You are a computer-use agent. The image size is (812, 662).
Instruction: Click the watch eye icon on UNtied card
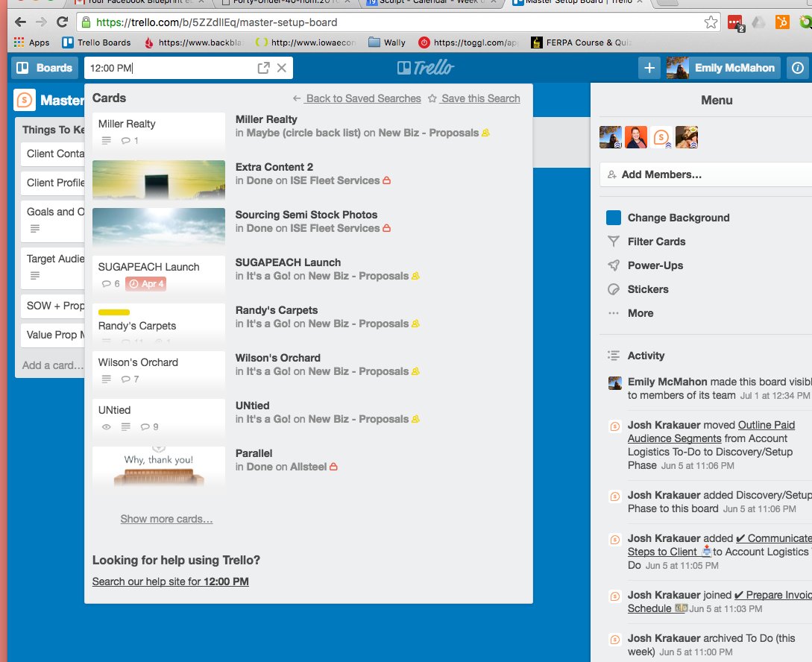[x=106, y=427]
